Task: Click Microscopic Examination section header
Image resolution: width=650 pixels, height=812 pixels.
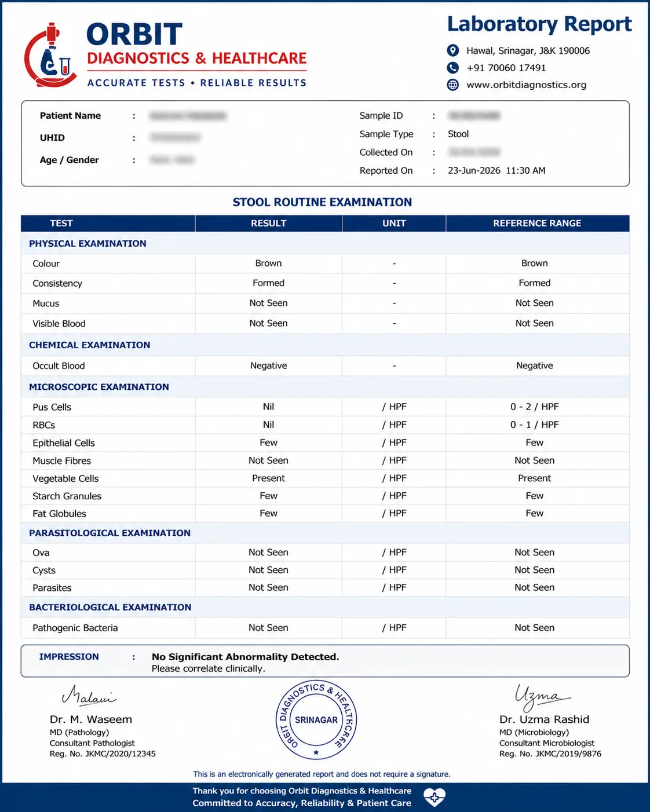Action: (x=99, y=387)
